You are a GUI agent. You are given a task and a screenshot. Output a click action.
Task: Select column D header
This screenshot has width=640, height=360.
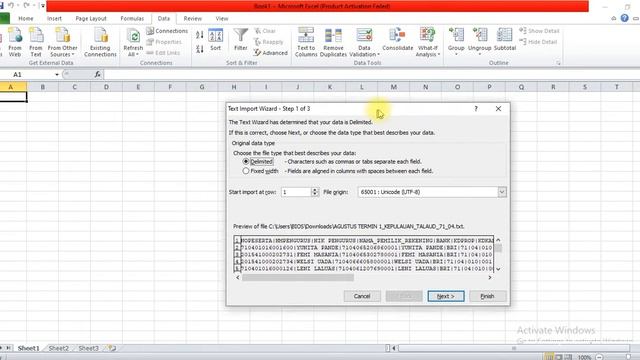pyautogui.click(x=106, y=87)
